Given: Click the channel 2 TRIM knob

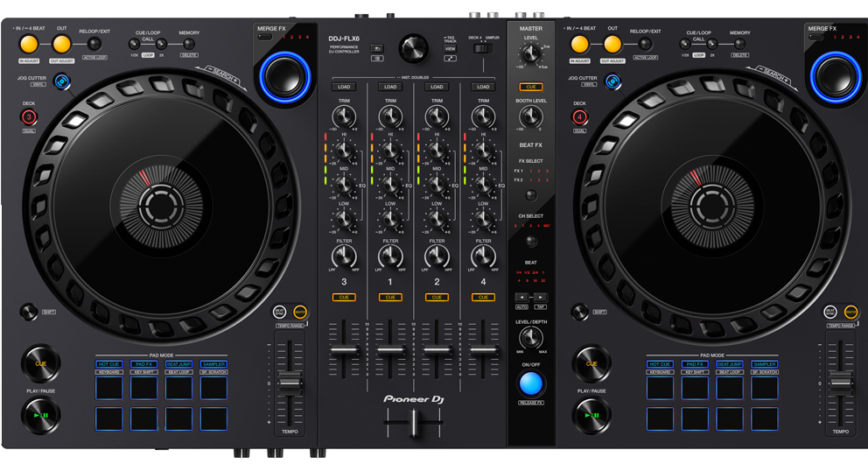Looking at the screenshot, I should pos(437,116).
